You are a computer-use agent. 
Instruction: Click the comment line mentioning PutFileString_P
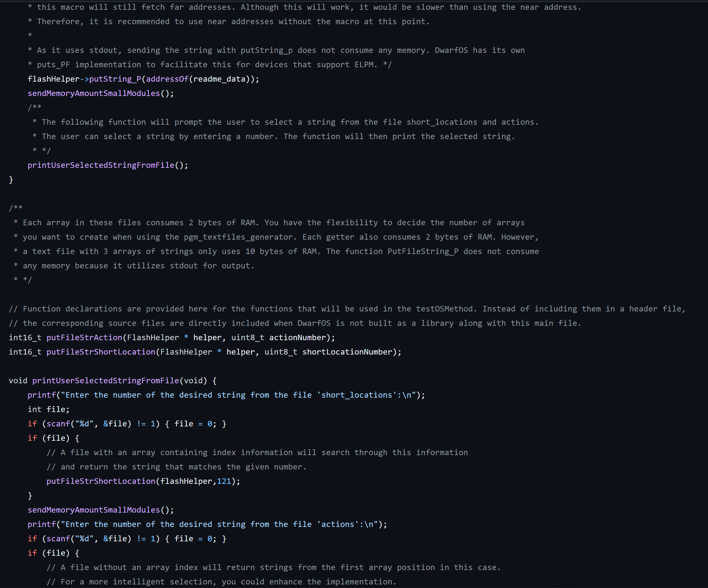pos(276,251)
